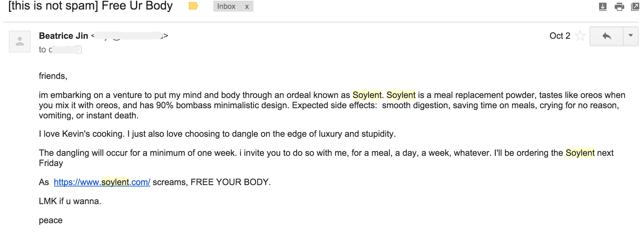This screenshot has width=644, height=247.
Task: Remove the Inbox label with its x
Action: (x=247, y=6)
